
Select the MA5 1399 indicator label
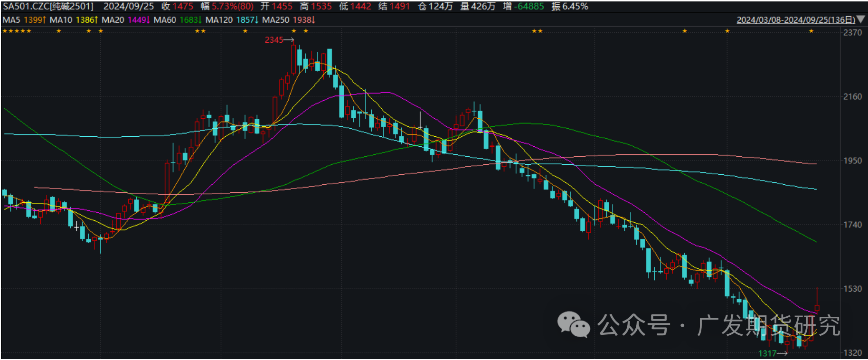pos(24,20)
